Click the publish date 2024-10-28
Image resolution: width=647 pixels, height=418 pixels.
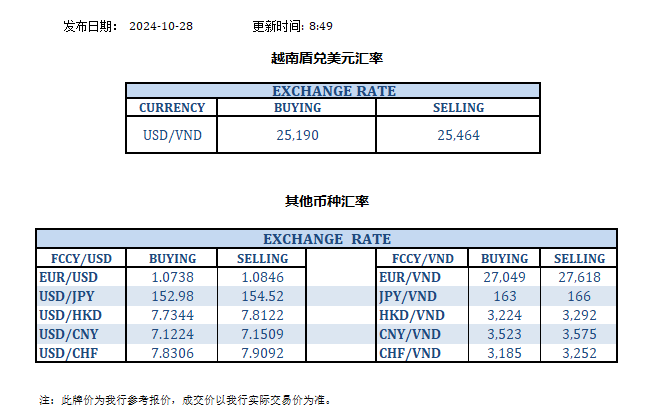click(x=161, y=26)
